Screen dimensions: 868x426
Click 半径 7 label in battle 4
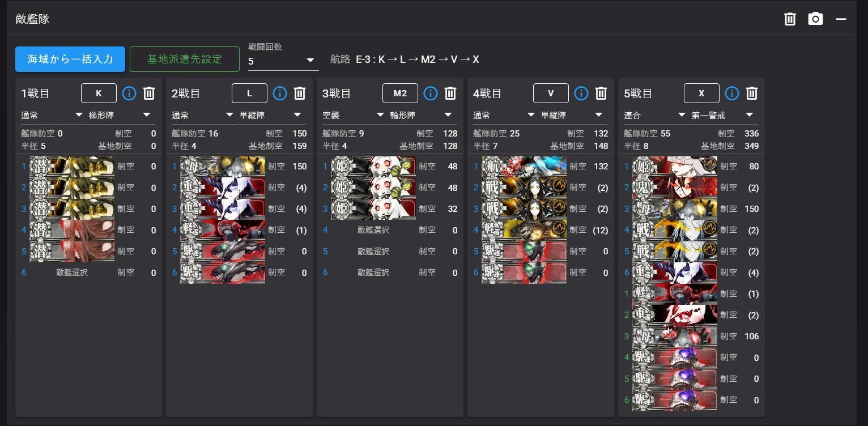pyautogui.click(x=486, y=146)
